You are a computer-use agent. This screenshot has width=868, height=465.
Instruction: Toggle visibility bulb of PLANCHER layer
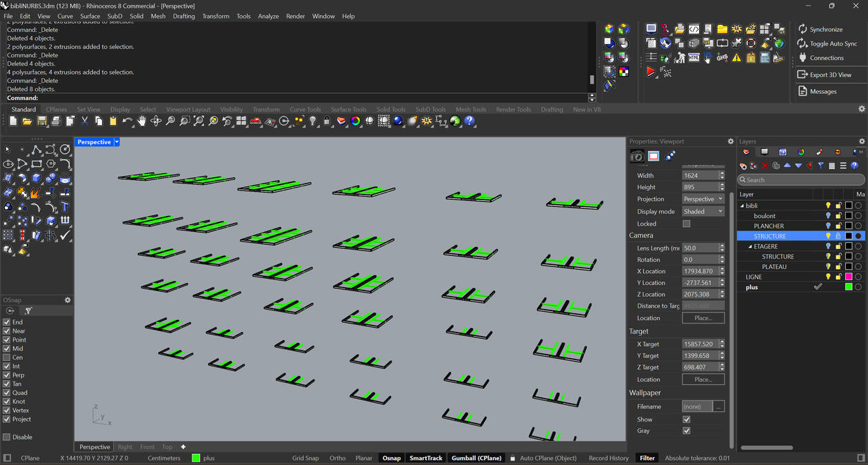[x=828, y=226]
